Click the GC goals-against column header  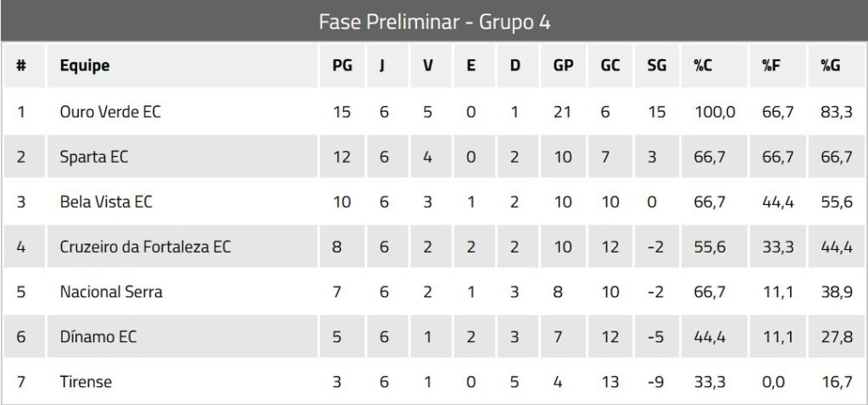[609, 65]
